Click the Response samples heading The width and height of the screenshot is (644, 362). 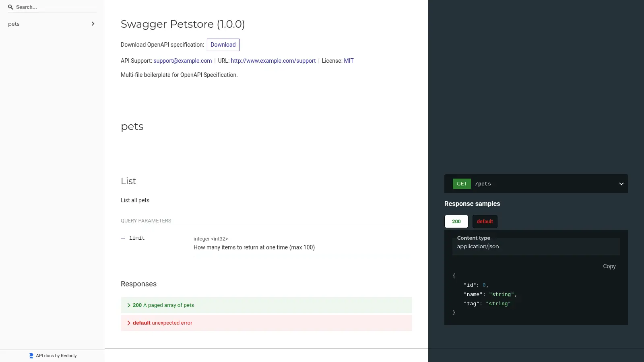pyautogui.click(x=472, y=204)
